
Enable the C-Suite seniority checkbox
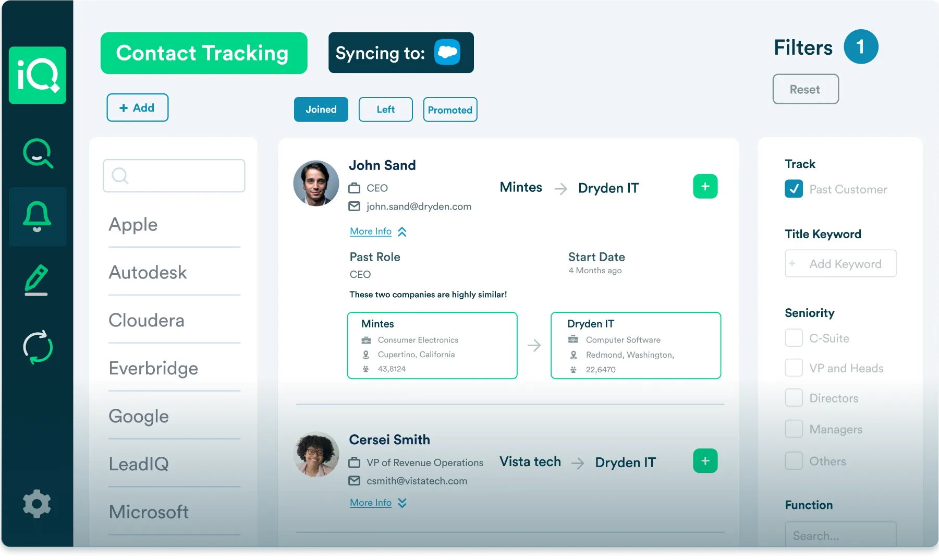[794, 337]
